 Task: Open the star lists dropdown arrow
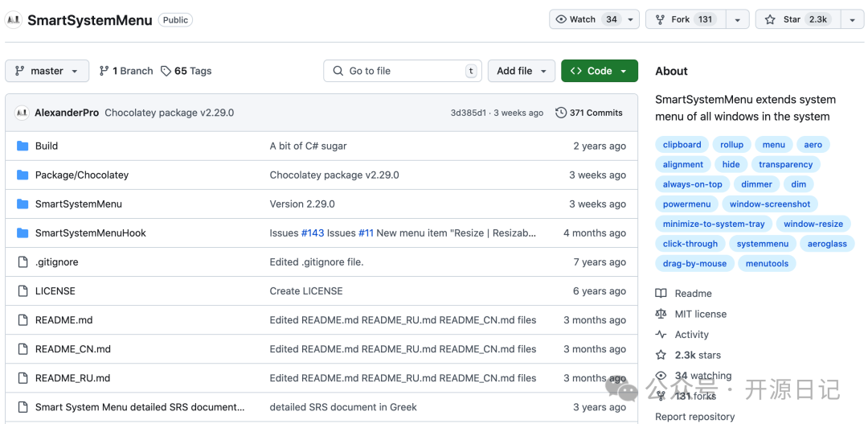(852, 19)
